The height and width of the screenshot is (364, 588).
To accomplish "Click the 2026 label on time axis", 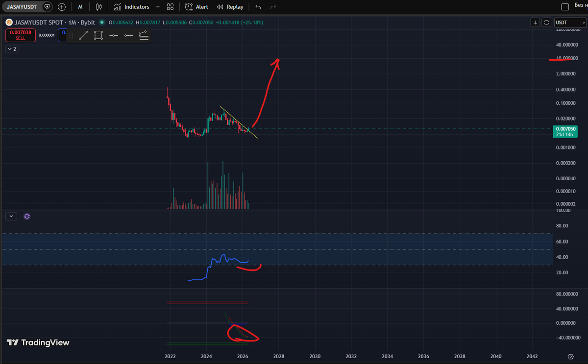I will [243, 356].
